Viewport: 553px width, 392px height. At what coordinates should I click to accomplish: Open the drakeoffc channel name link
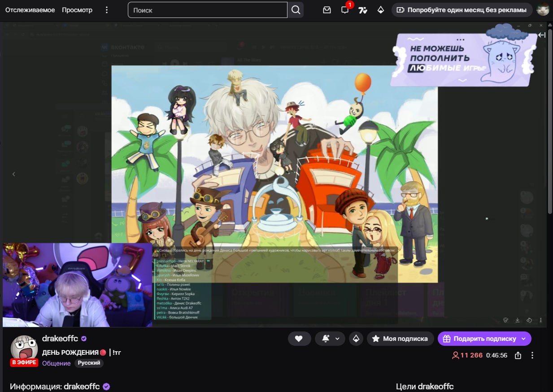point(60,339)
